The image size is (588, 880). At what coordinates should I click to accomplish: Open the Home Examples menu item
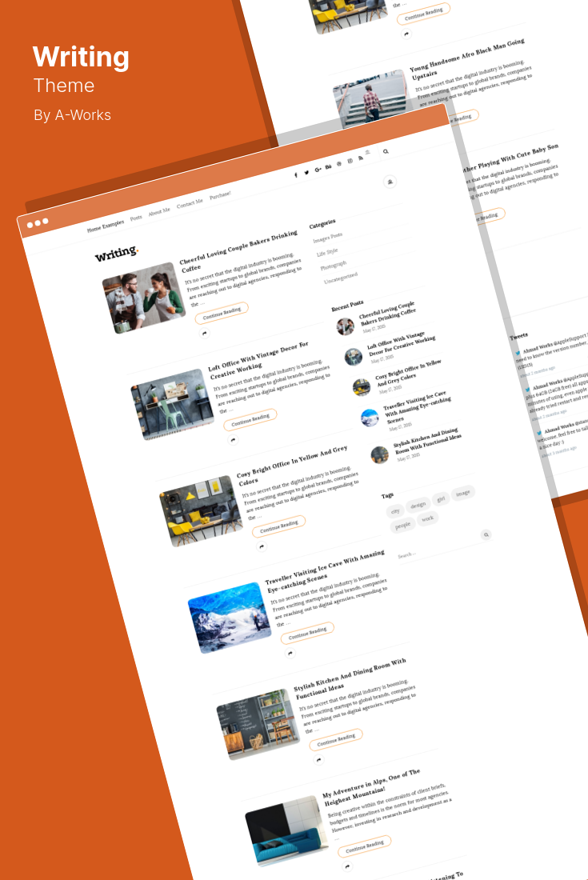tap(106, 226)
